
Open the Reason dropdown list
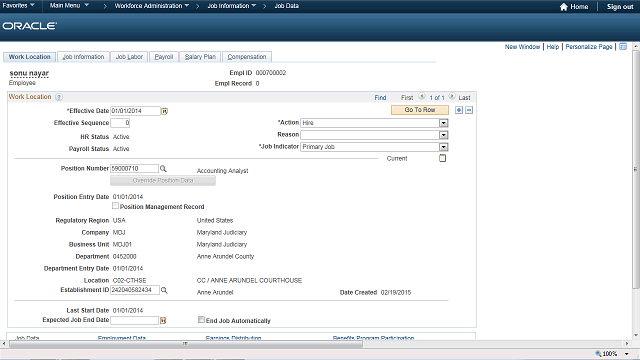pyautogui.click(x=444, y=135)
